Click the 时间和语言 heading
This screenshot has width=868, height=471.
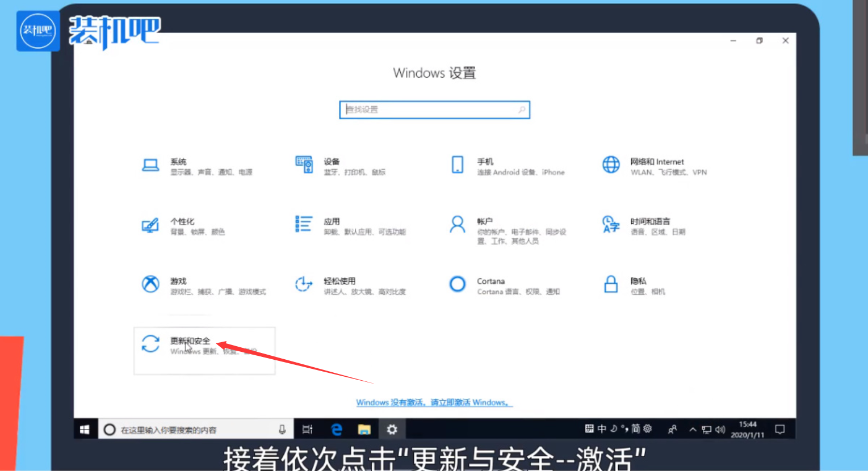tap(650, 221)
